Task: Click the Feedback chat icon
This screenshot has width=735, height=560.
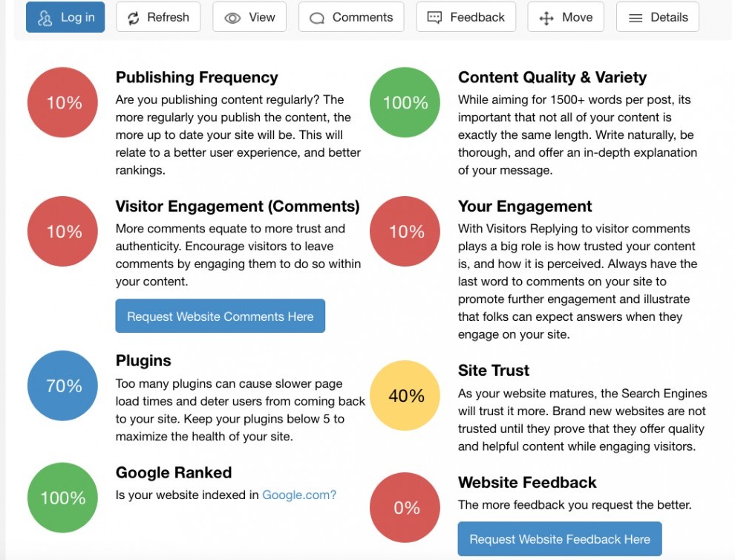Action: tap(434, 18)
